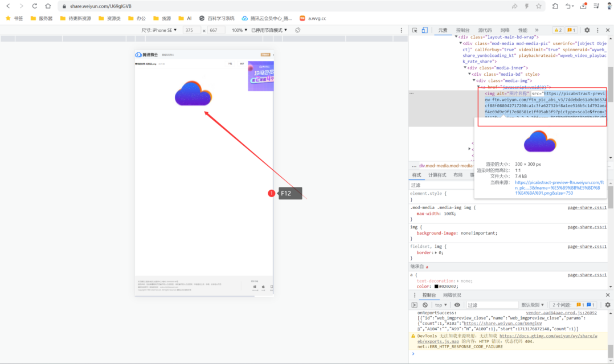Viewport: 614px width, 364px height.
Task: Collapse the media-img div node
Action: pos(474,80)
